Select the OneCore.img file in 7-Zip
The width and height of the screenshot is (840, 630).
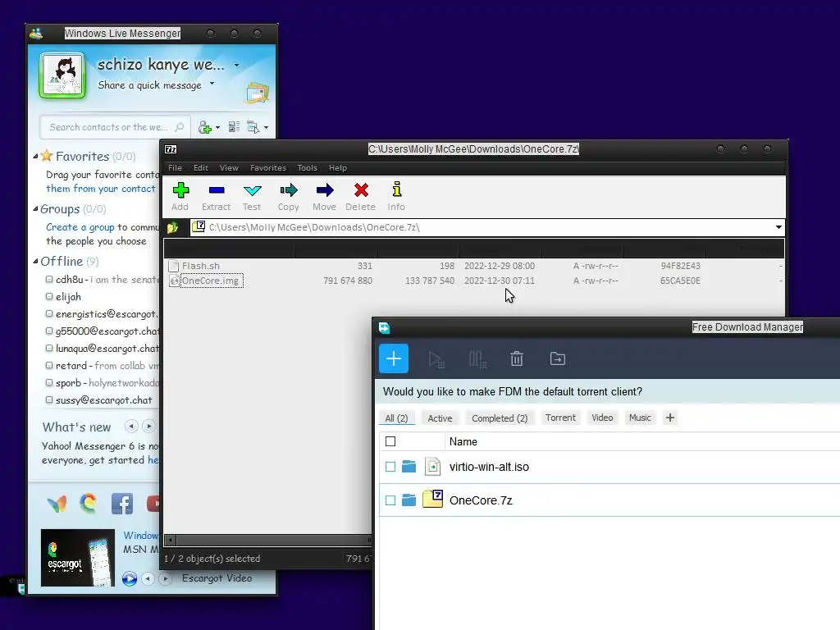click(x=211, y=281)
